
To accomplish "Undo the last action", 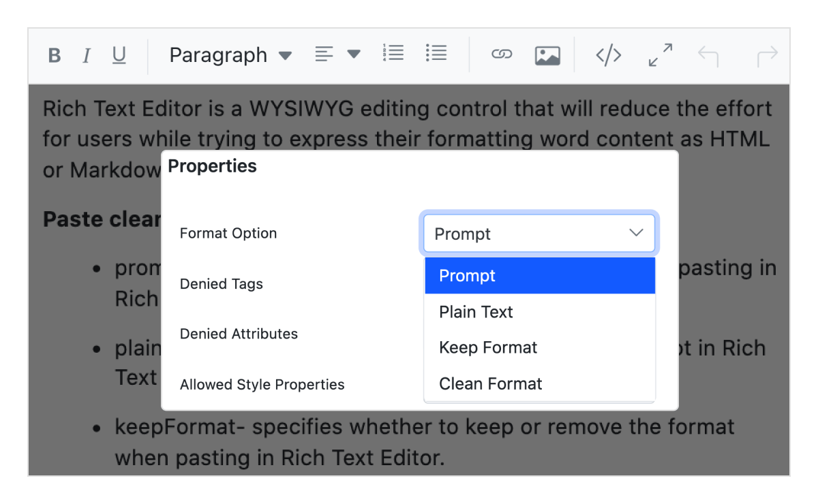I will [x=708, y=56].
